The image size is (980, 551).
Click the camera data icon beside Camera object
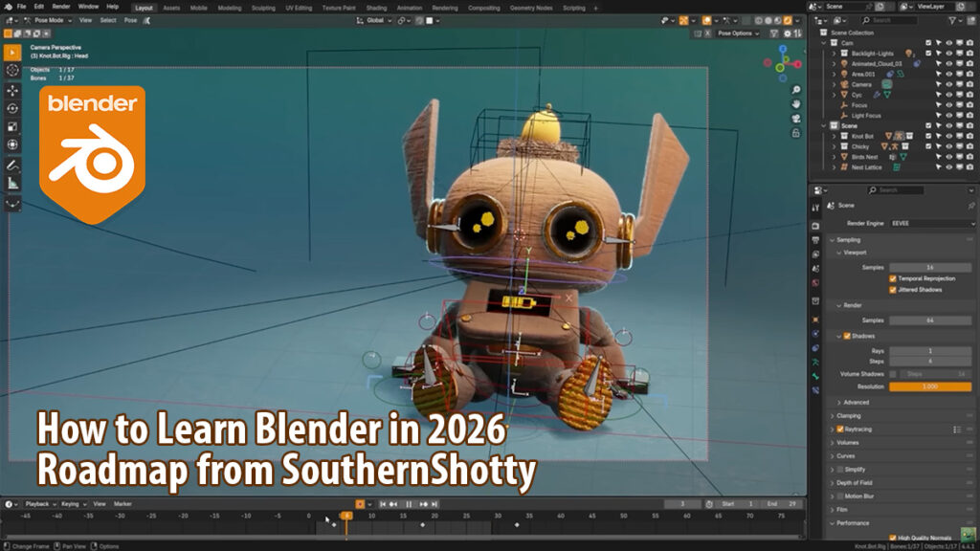tap(886, 84)
